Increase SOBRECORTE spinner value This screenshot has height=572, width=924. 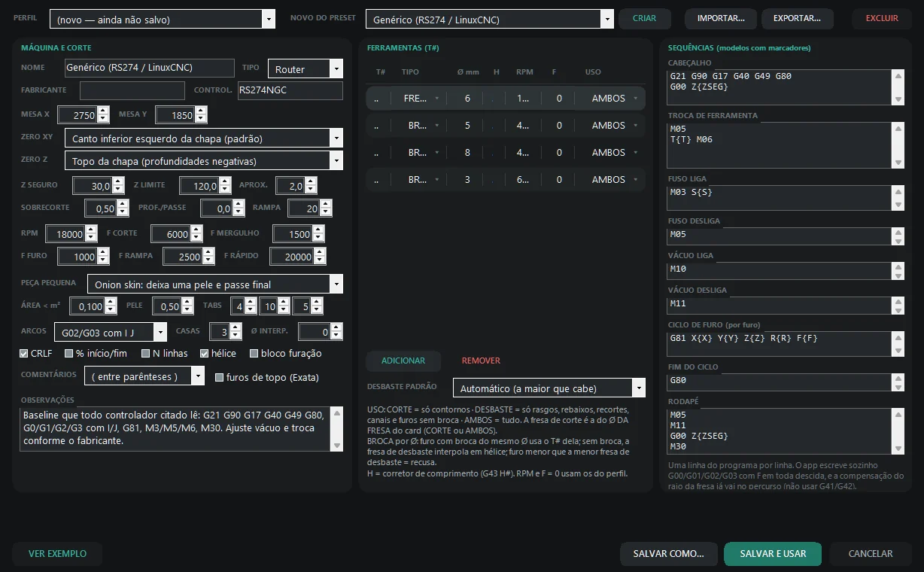[x=123, y=204]
